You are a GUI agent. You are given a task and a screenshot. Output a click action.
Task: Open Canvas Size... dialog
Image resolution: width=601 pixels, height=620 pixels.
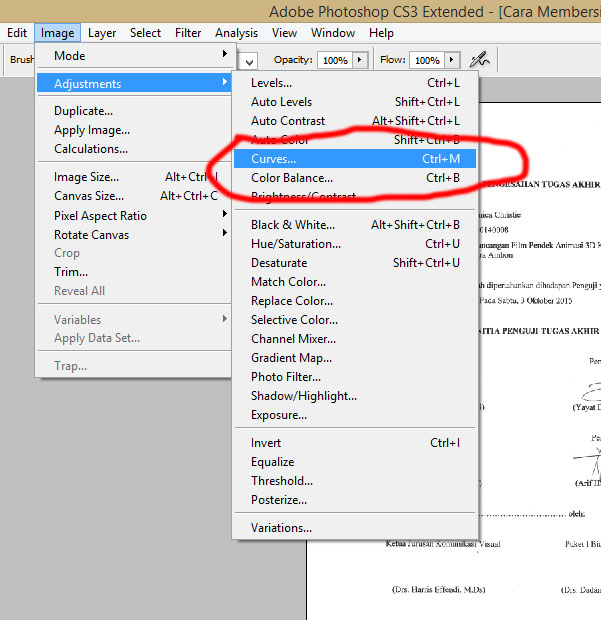pos(134,196)
